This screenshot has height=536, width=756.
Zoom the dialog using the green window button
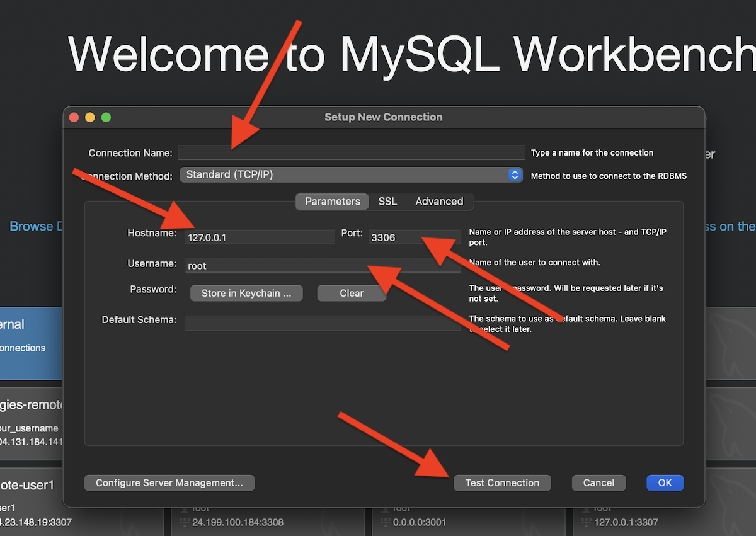(106, 117)
